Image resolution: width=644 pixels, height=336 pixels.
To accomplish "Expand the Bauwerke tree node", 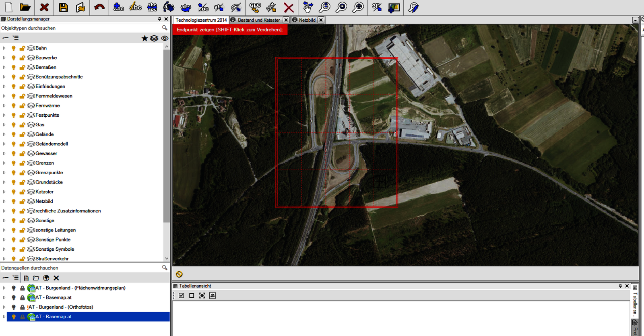I will [4, 58].
